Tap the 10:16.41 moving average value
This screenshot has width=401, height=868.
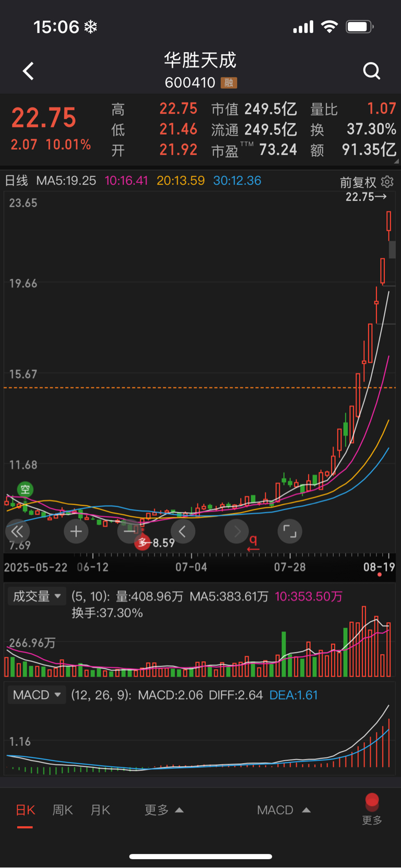pyautogui.click(x=126, y=181)
